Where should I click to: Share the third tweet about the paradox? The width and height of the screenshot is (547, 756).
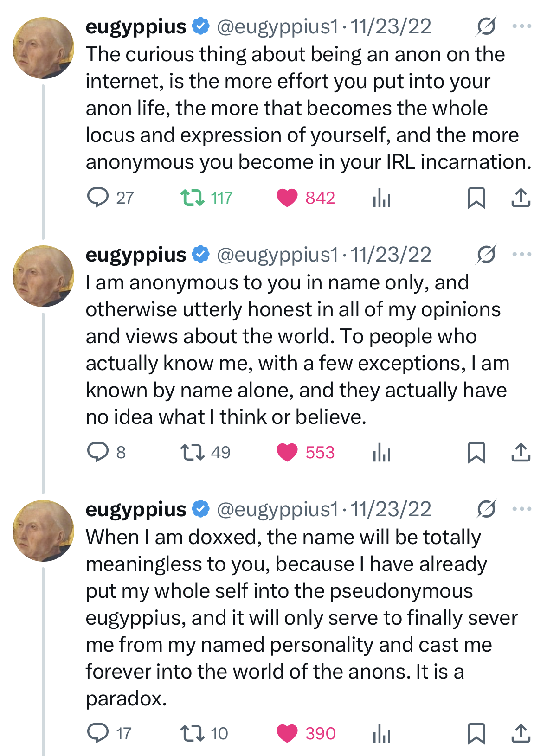521,733
